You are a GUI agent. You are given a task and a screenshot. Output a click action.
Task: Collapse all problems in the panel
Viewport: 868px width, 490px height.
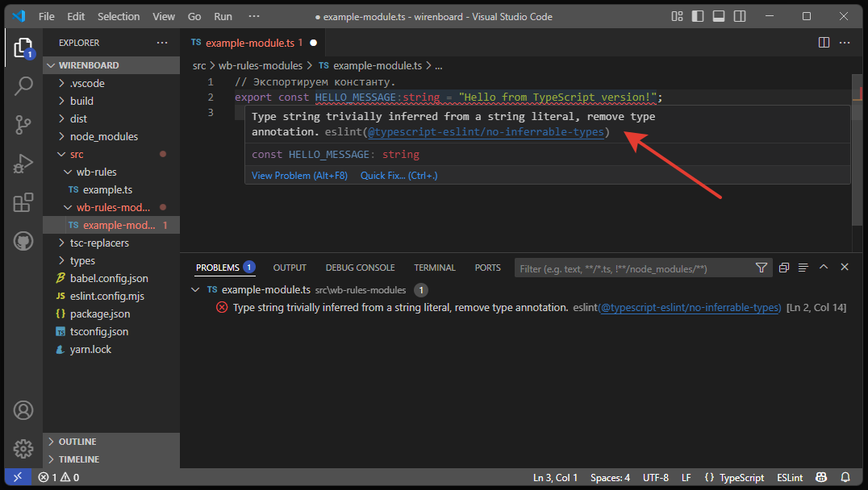pos(784,268)
